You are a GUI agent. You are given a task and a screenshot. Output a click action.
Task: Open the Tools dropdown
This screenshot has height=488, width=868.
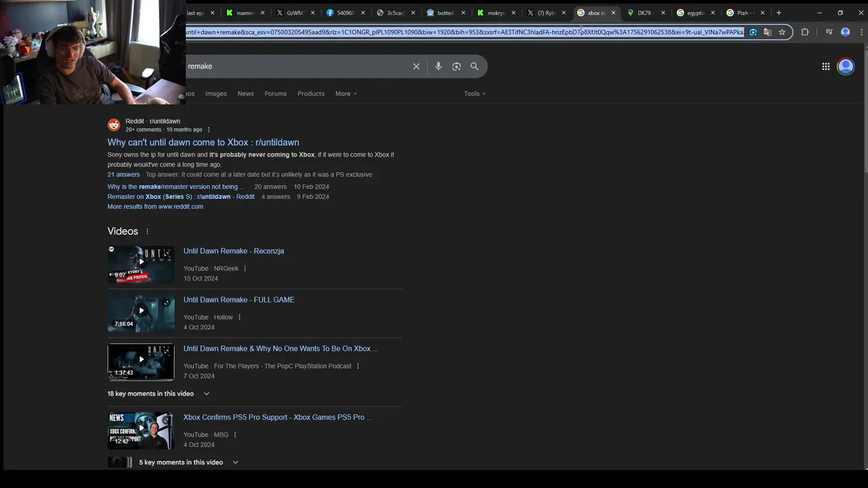[x=475, y=94]
